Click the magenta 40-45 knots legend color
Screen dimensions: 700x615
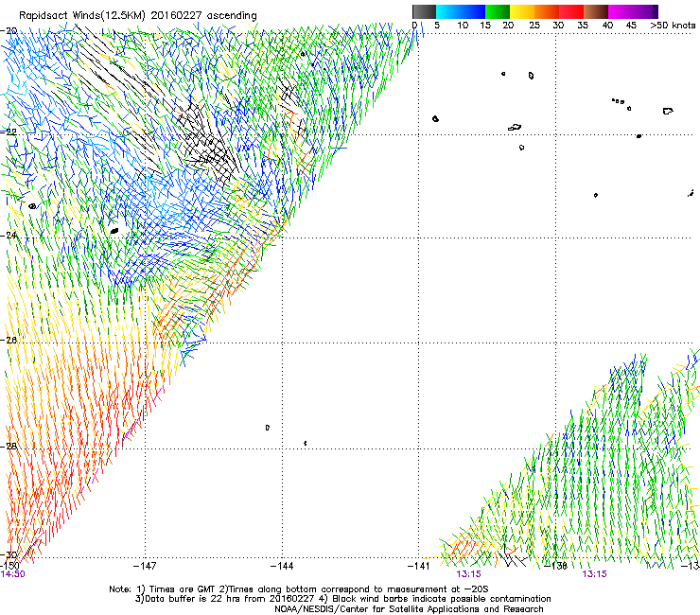click(x=621, y=11)
